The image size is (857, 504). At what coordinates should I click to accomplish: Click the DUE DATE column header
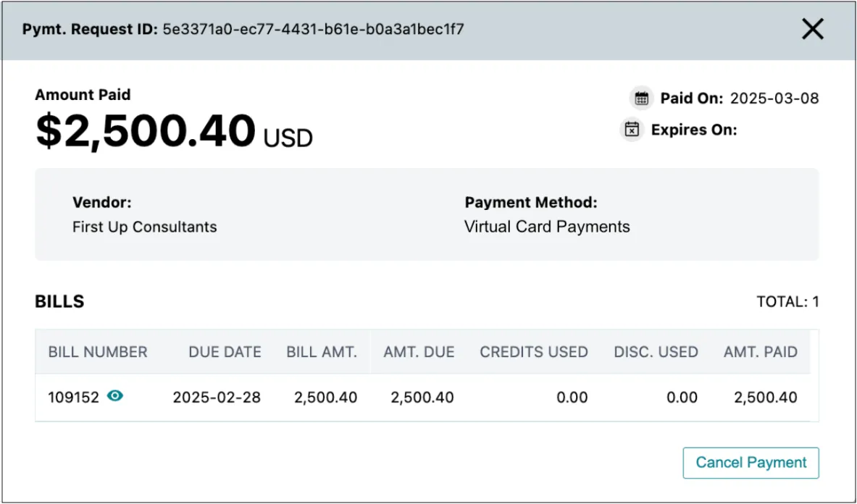point(225,352)
